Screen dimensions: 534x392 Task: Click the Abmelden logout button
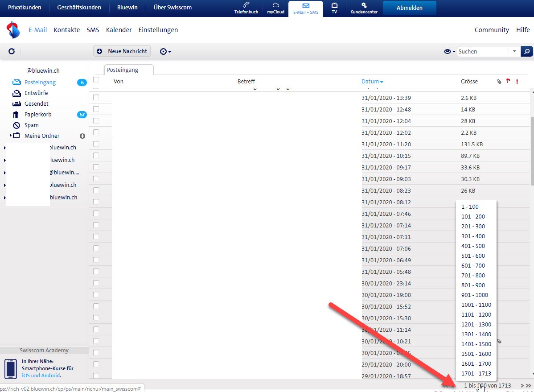click(x=409, y=8)
